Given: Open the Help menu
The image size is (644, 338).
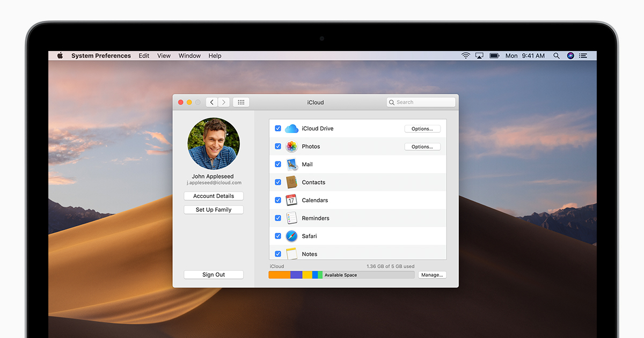Looking at the screenshot, I should pos(215,56).
